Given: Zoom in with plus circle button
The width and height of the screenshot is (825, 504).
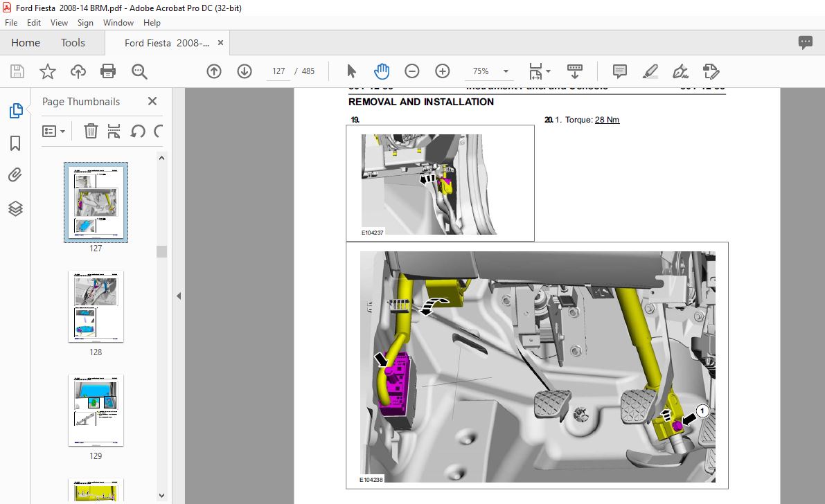Looking at the screenshot, I should tap(443, 71).
